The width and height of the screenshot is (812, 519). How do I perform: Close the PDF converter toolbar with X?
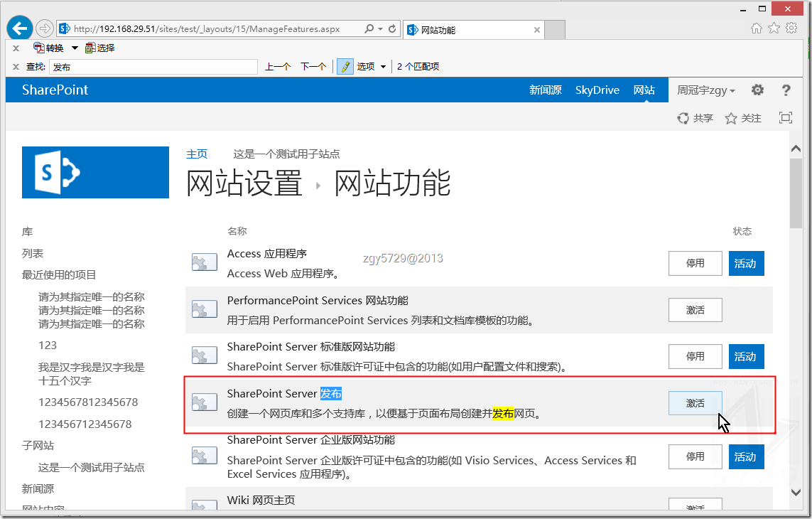click(16, 48)
